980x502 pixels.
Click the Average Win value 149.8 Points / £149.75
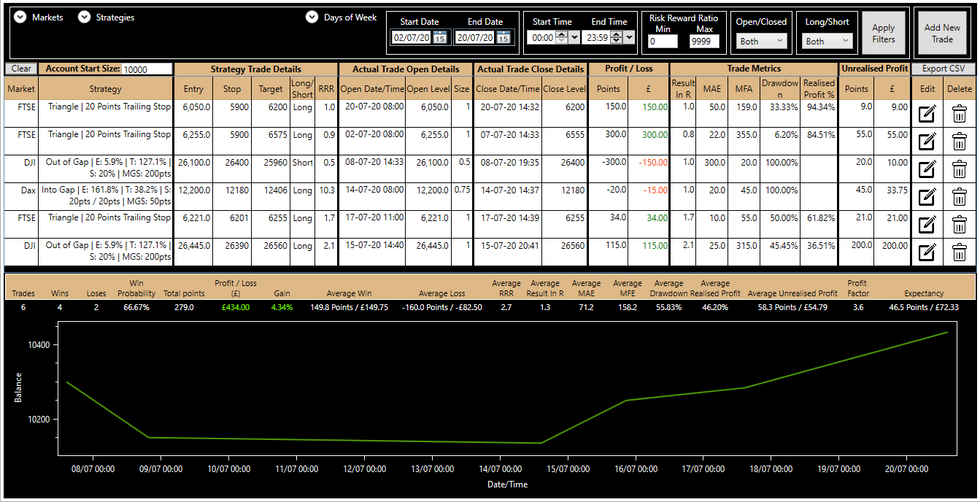(349, 307)
